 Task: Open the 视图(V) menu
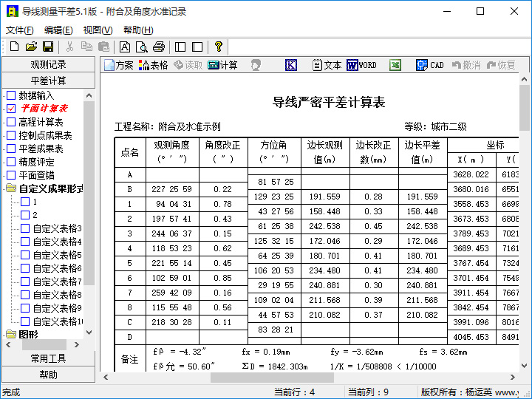[x=98, y=30]
